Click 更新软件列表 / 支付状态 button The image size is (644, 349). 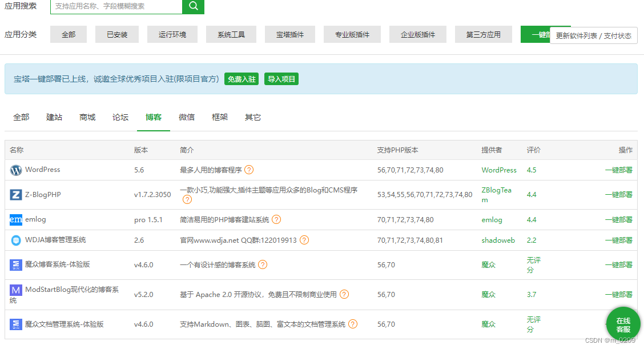(x=594, y=36)
